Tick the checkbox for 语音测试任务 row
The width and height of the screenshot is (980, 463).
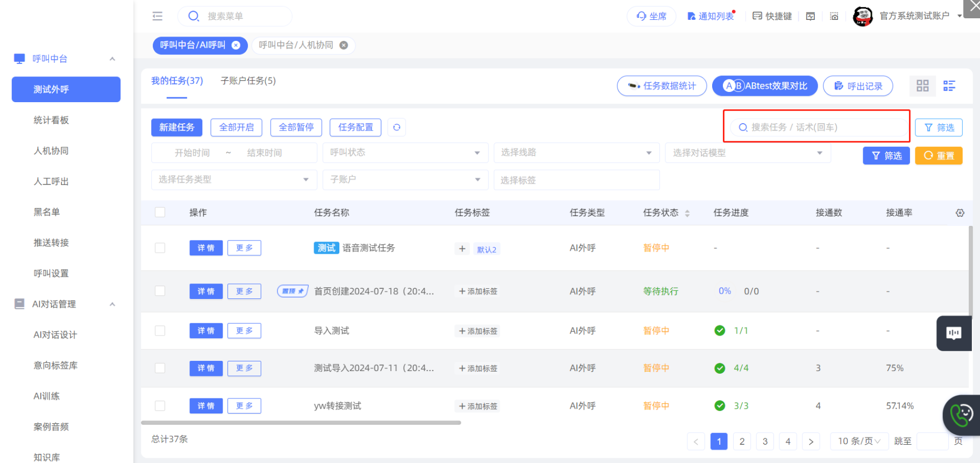pyautogui.click(x=160, y=248)
